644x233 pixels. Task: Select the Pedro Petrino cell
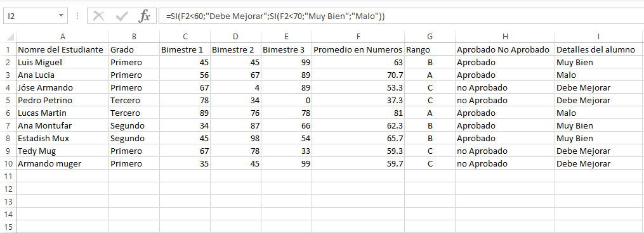(x=62, y=100)
